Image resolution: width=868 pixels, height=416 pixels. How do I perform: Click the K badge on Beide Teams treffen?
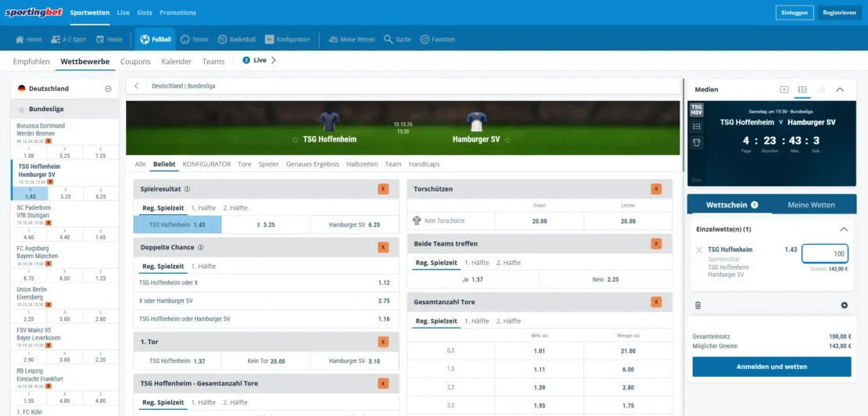click(x=657, y=243)
